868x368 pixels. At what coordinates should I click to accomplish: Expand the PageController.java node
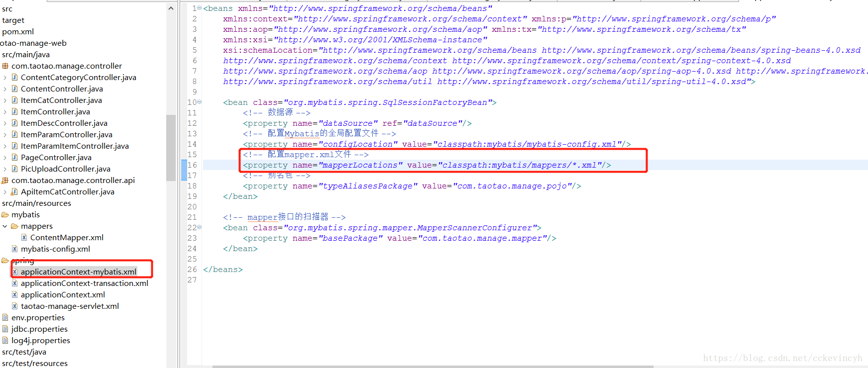tap(5, 158)
